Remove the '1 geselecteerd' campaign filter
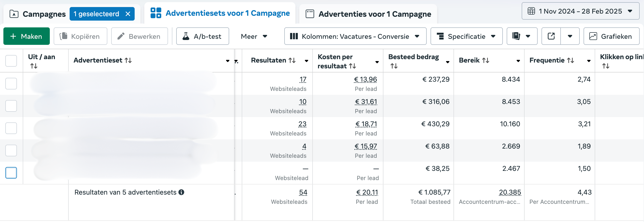Viewport: 644px width, 222px height. 128,14
